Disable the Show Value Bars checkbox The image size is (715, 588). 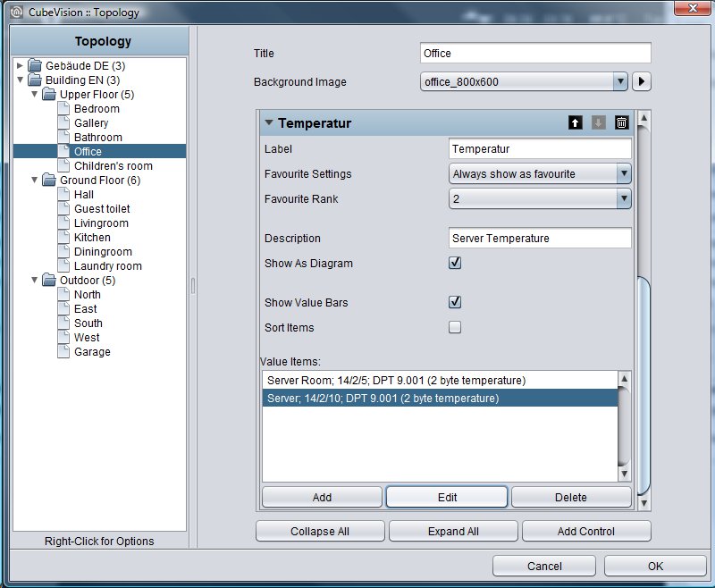[x=455, y=302]
